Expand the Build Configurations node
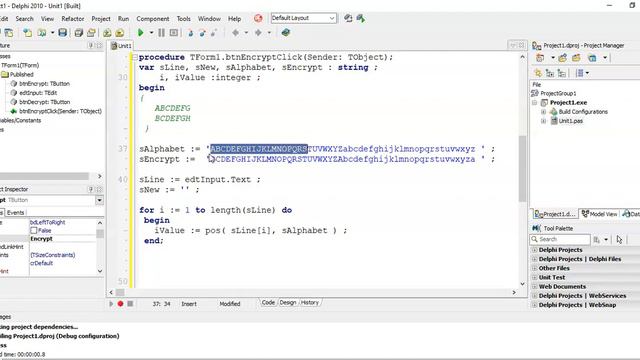Screen dimensions: 640x360 tap(544, 112)
